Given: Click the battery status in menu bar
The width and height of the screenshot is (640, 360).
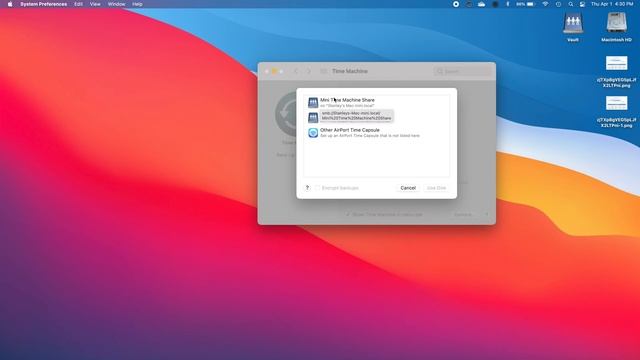Looking at the screenshot, I should (x=525, y=4).
